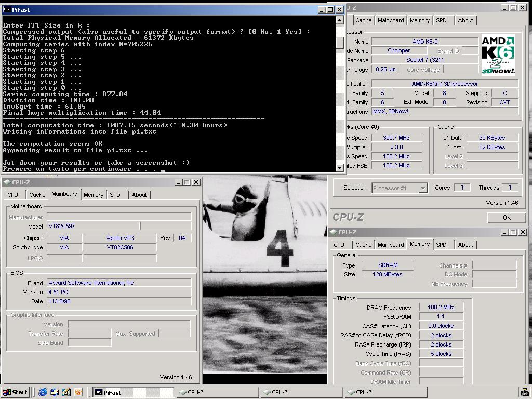Click the L1 Inst. 32 KBytes value
The image size is (532, 399).
pos(492,147)
